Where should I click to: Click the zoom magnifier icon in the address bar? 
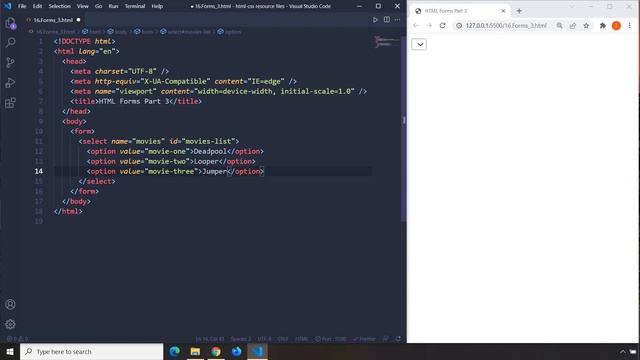pyautogui.click(x=560, y=25)
